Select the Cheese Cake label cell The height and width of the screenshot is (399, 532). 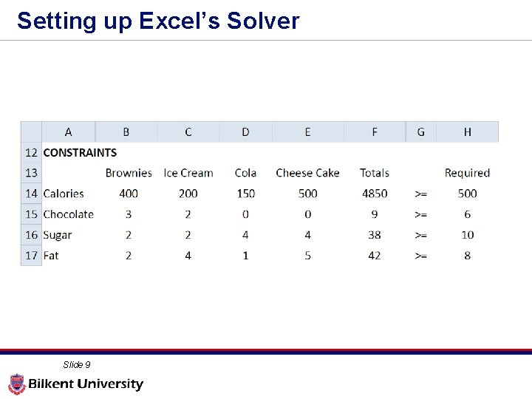coord(307,173)
